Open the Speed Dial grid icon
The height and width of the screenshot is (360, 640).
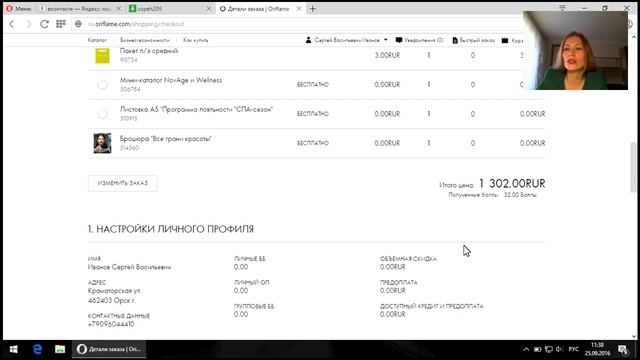(x=61, y=24)
